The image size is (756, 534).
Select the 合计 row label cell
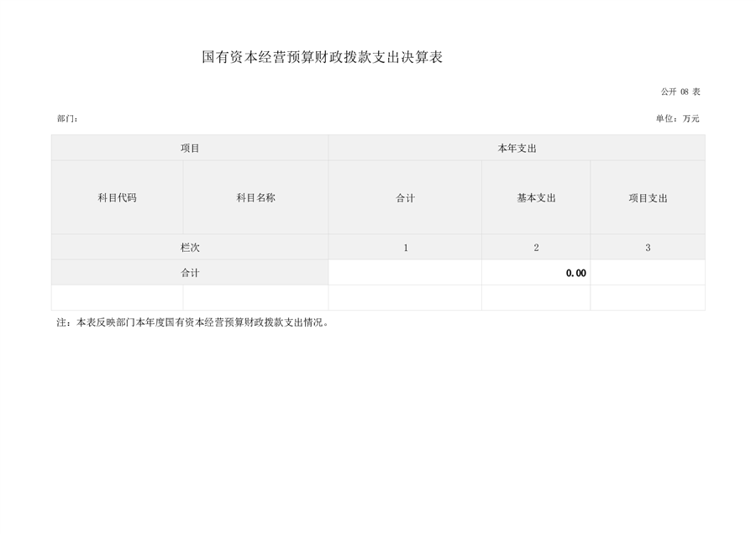click(x=190, y=273)
